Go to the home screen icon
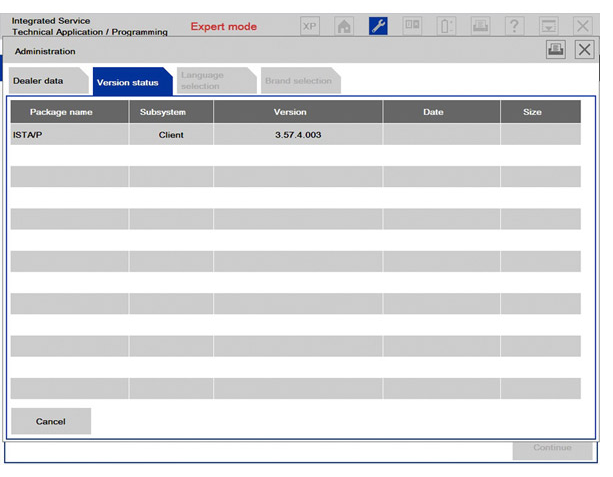613x477 pixels. [344, 26]
